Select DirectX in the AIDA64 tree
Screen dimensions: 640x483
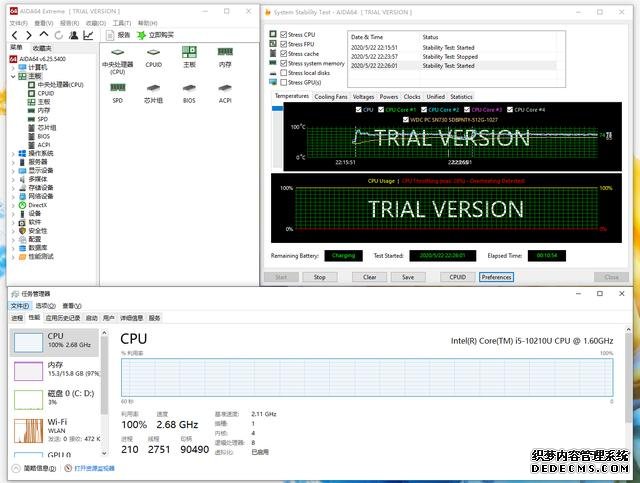(x=33, y=205)
